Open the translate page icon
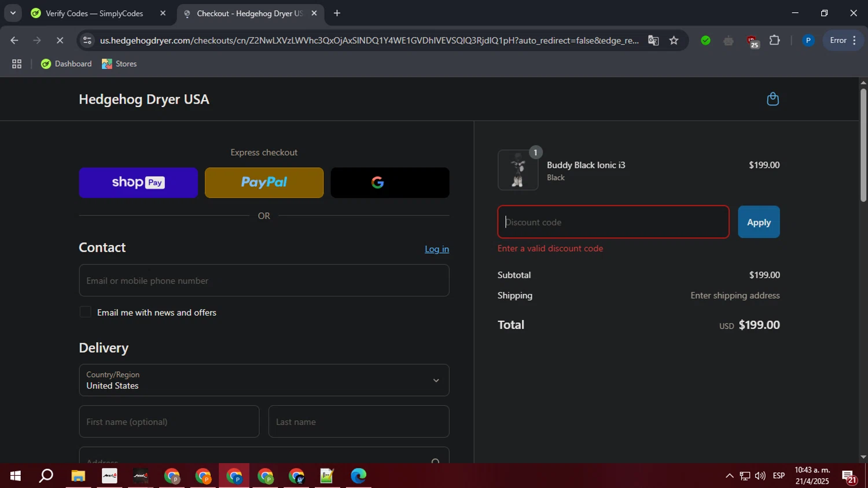 (x=653, y=41)
